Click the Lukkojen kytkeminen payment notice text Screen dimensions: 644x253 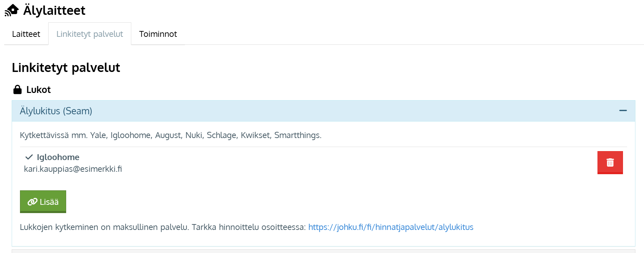point(163,227)
